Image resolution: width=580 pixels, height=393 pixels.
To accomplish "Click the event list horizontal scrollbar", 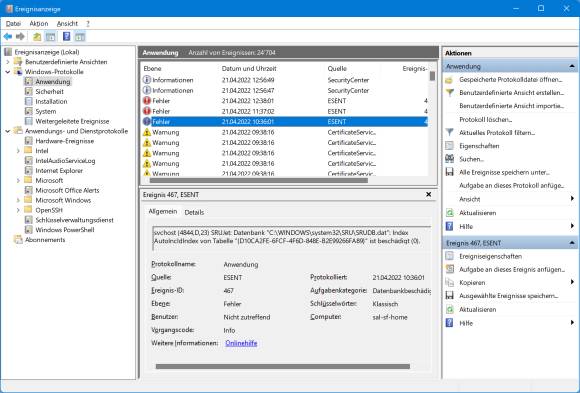I will 259,181.
